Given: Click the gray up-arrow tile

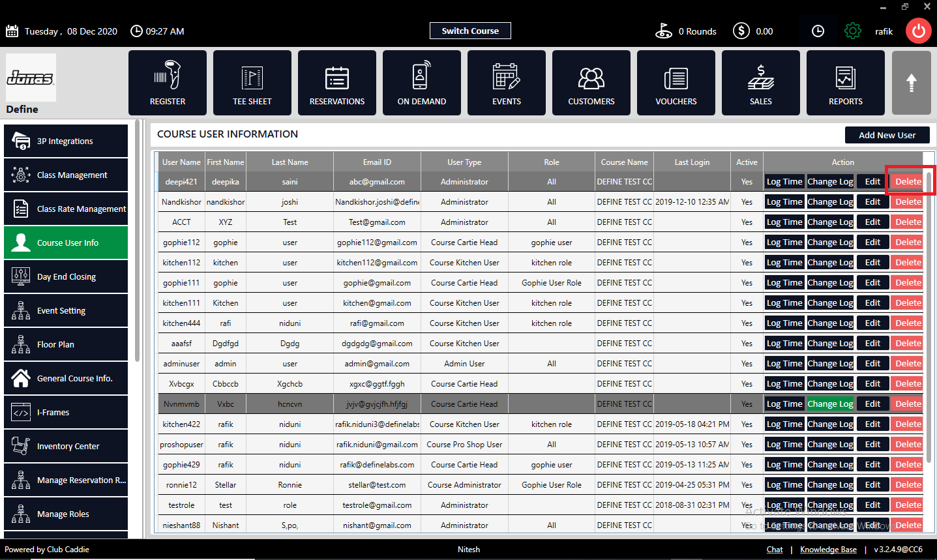Looking at the screenshot, I should click(x=912, y=83).
